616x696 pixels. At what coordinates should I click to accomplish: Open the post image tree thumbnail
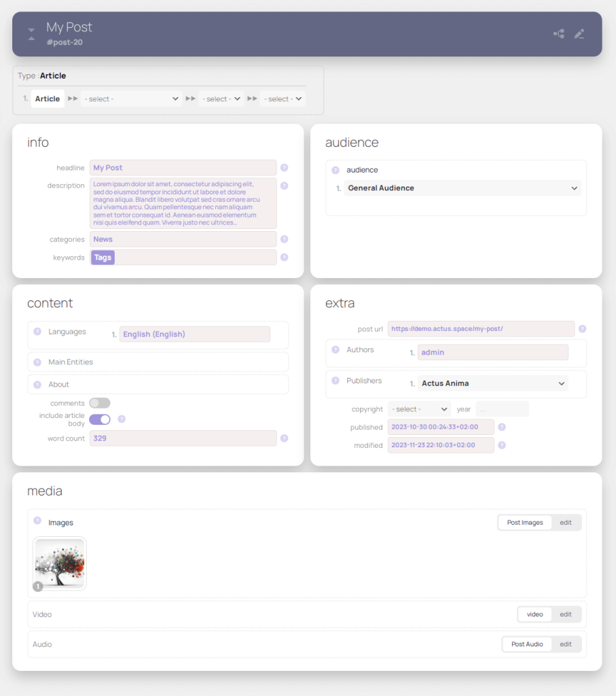tap(60, 563)
